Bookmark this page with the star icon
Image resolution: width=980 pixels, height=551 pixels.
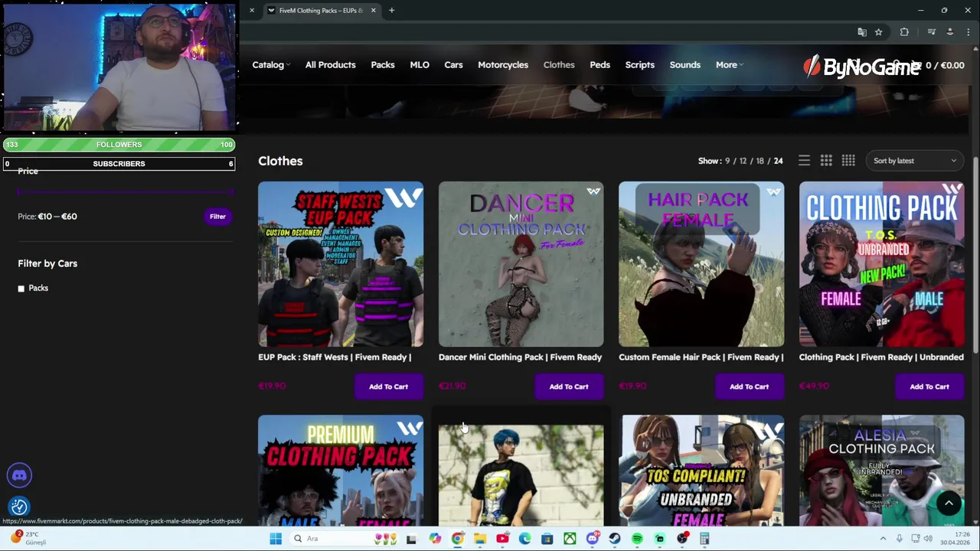[879, 32]
